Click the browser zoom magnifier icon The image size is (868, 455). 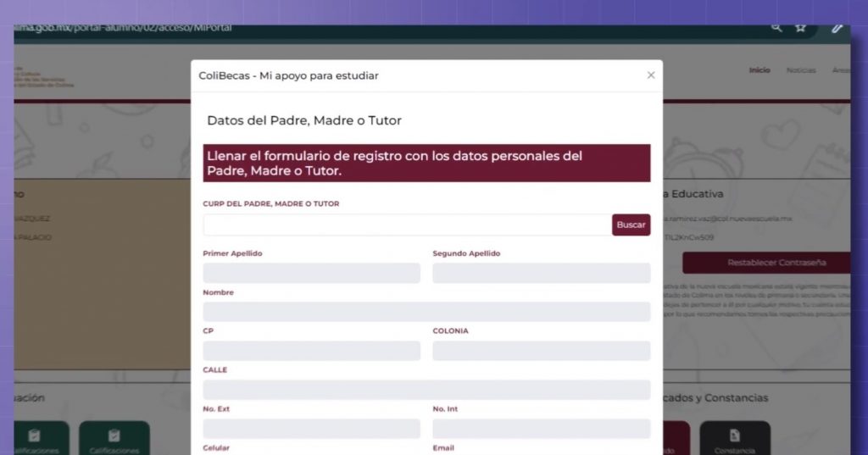tap(776, 28)
